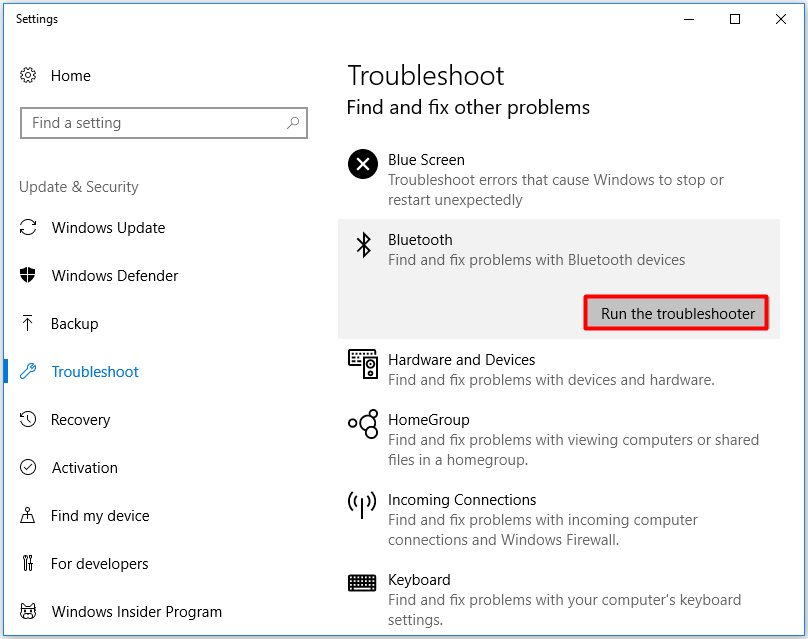Select the Bluetooth troubleshooter title
This screenshot has height=639, width=808.
coord(420,240)
